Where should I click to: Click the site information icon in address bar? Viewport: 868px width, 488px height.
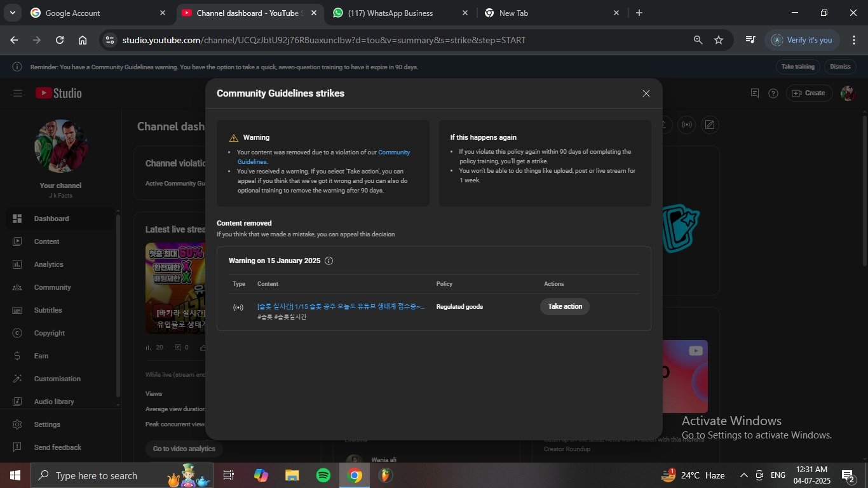[x=111, y=40]
